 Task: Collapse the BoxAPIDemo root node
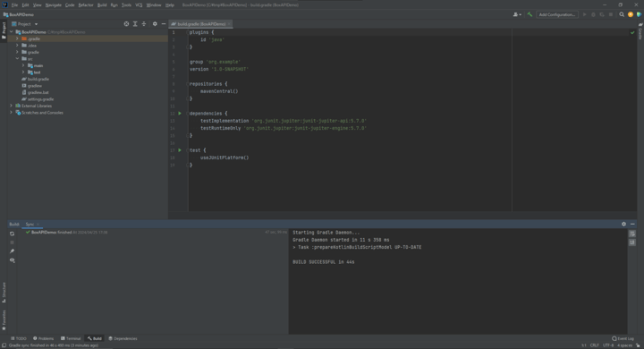(12, 32)
